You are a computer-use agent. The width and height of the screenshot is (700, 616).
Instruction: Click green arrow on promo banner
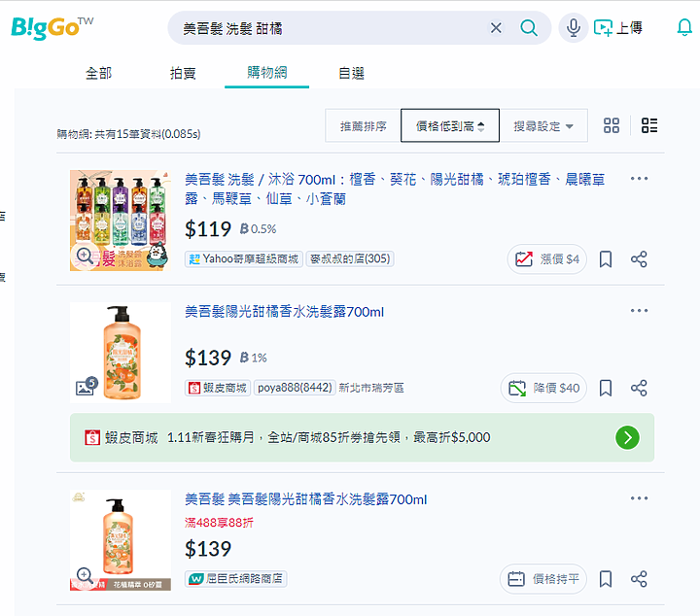pyautogui.click(x=627, y=437)
